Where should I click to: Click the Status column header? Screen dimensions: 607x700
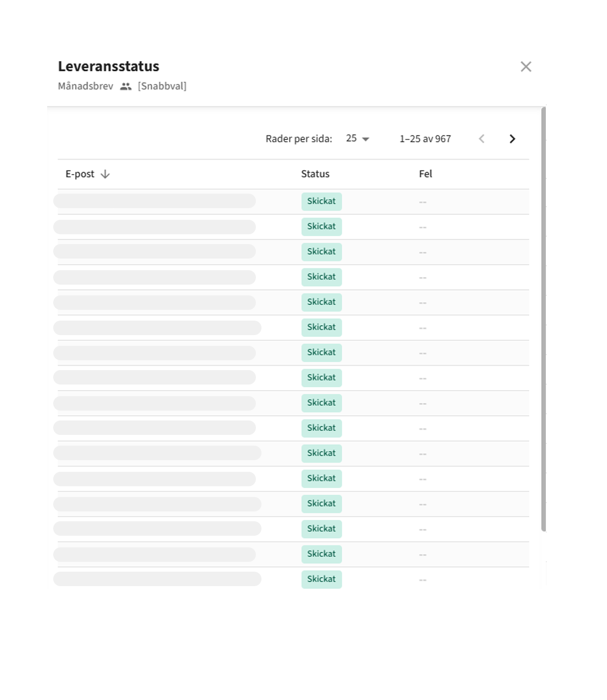point(315,174)
